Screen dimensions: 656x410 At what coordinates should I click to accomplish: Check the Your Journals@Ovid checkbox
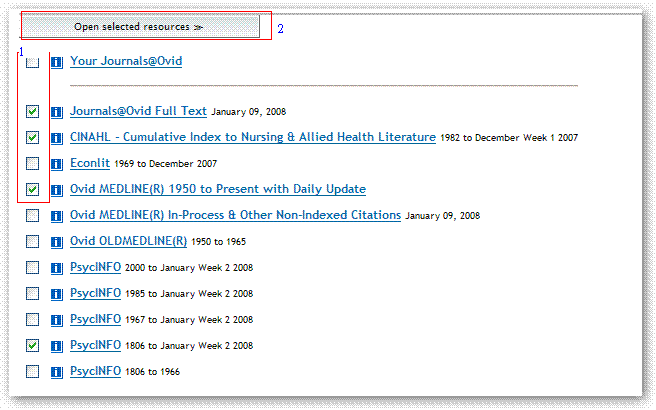point(32,62)
